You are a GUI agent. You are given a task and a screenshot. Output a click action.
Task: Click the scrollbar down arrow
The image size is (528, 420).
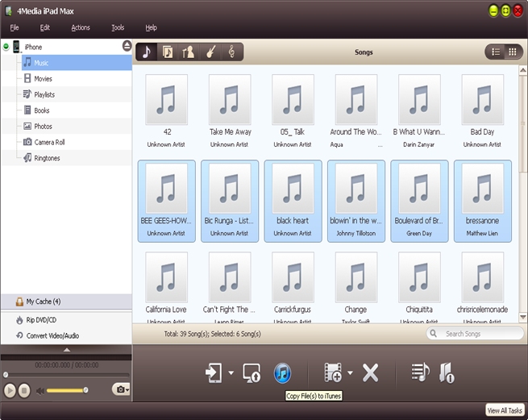pyautogui.click(x=522, y=317)
